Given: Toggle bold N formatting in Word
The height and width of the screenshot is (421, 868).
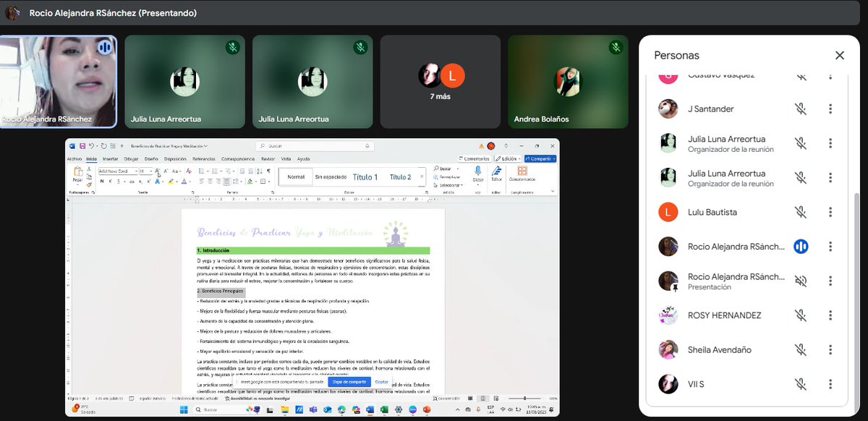Looking at the screenshot, I should [x=102, y=181].
